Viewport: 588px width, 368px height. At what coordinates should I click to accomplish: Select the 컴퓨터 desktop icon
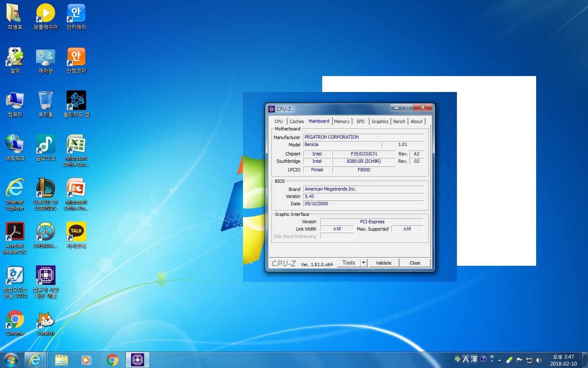[15, 104]
